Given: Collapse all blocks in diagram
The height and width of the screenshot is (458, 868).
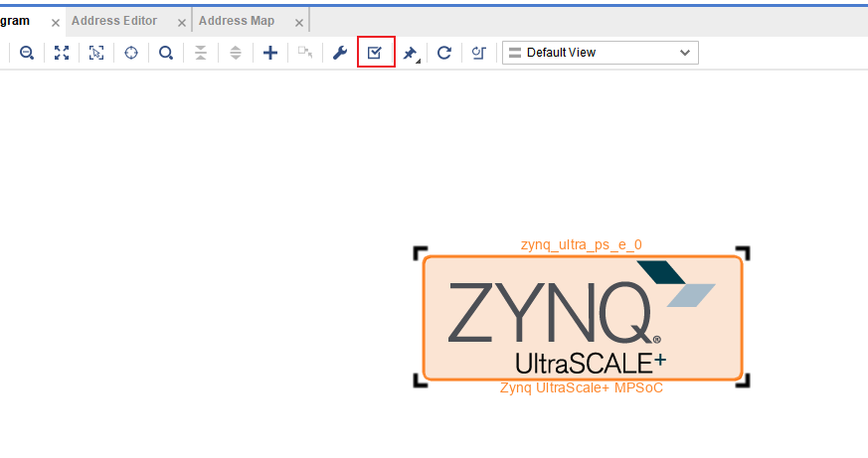Looking at the screenshot, I should click(x=201, y=53).
